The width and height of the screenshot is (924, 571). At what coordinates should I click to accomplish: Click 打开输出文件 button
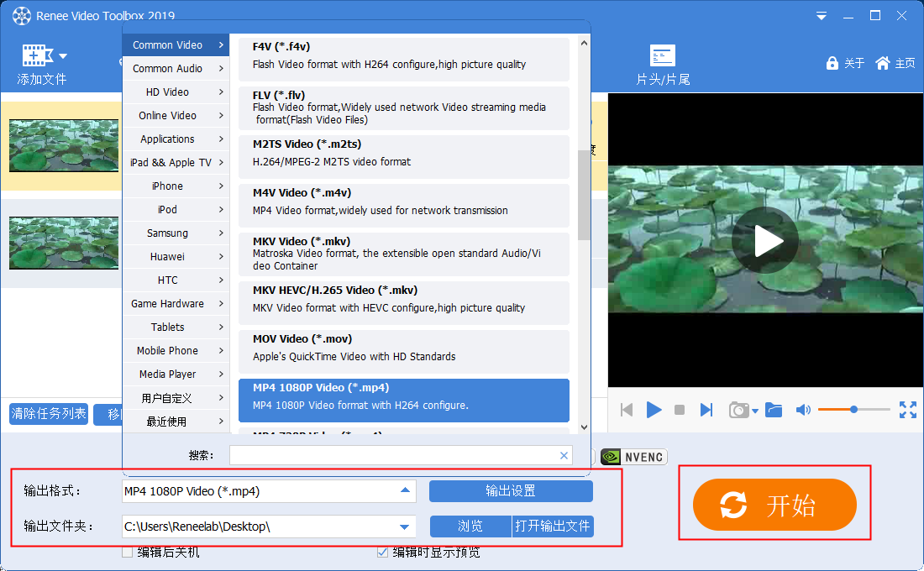point(552,526)
